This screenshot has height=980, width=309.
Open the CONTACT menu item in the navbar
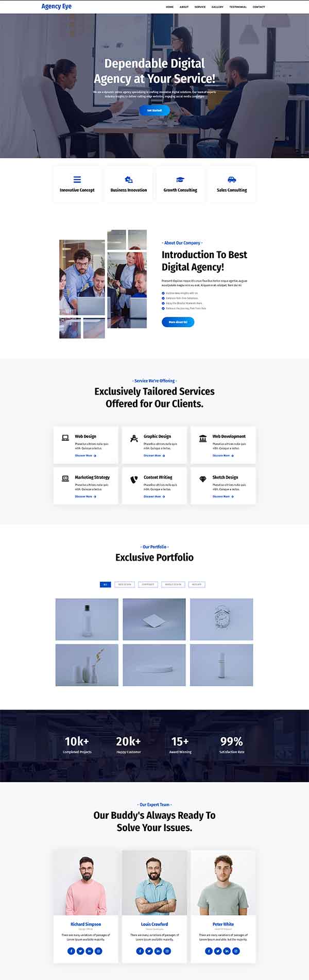pos(257,7)
